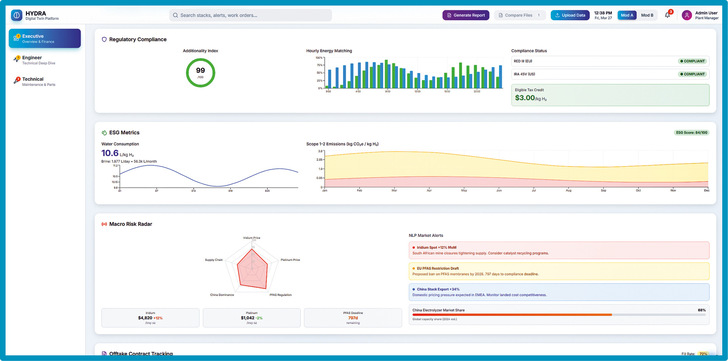Screen dimensions: 728x361
Task: Click the Additionality Index ring gauge
Action: (201, 72)
